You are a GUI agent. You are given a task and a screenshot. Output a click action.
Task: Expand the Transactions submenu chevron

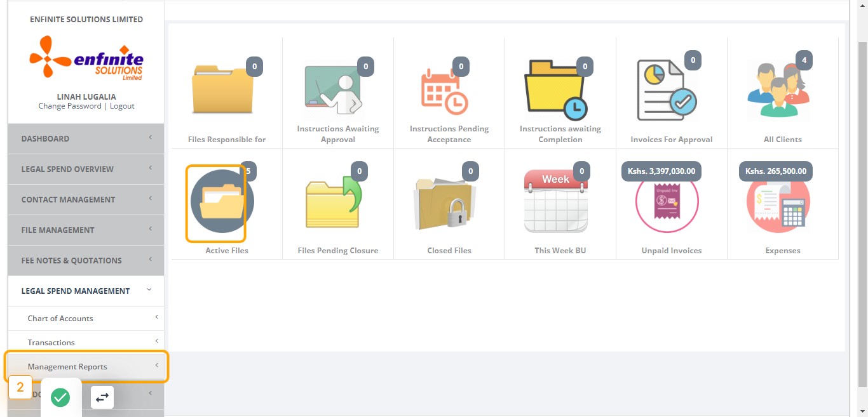tap(156, 341)
